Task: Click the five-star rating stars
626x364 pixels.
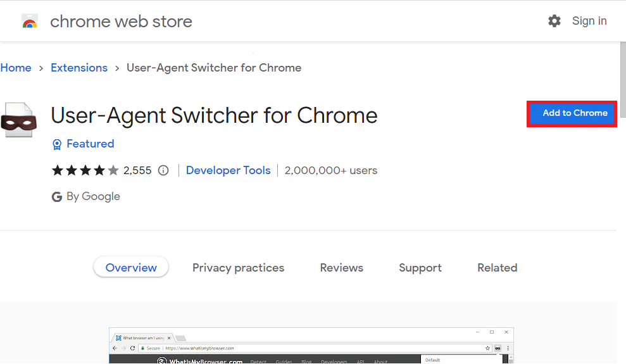Action: click(85, 170)
